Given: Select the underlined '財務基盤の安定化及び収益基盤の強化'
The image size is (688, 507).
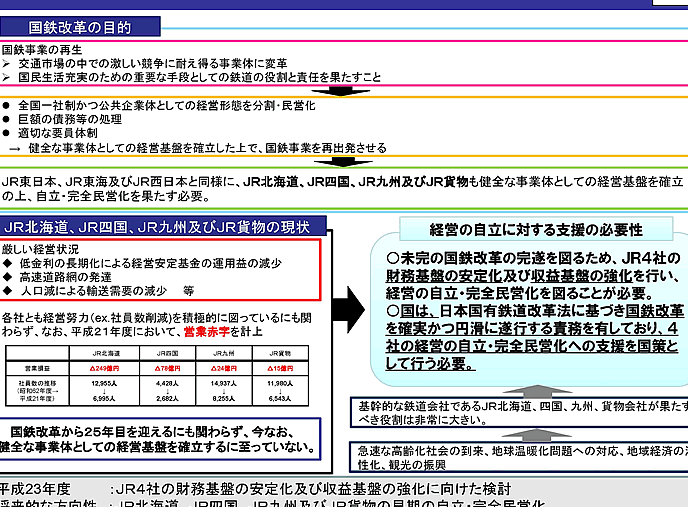Looking at the screenshot, I should (509, 276).
